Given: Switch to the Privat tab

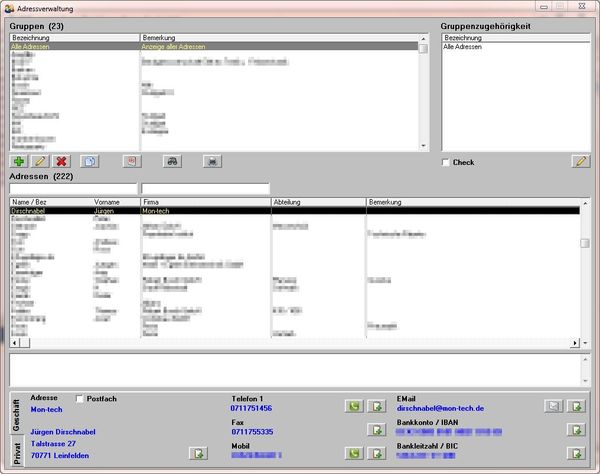Looking at the screenshot, I should (x=17, y=455).
